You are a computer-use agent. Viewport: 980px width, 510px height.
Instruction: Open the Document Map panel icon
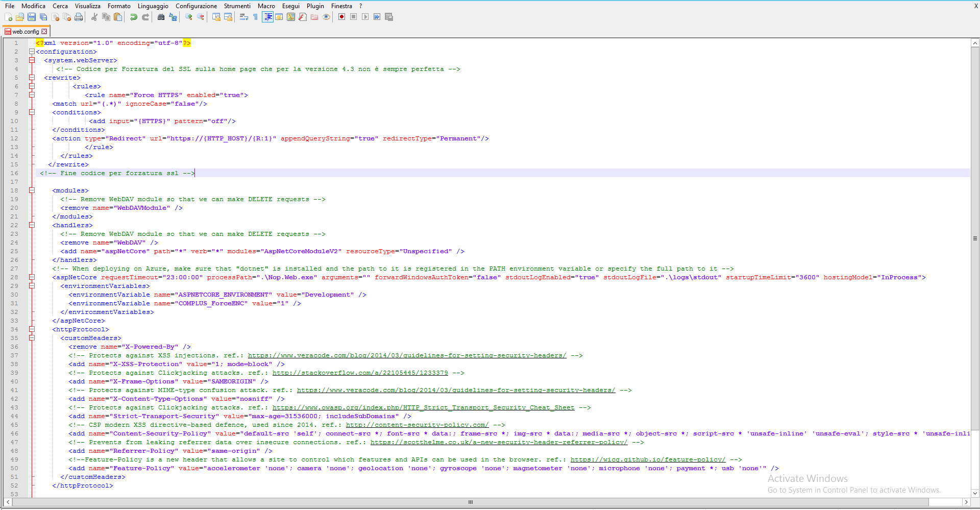click(291, 17)
